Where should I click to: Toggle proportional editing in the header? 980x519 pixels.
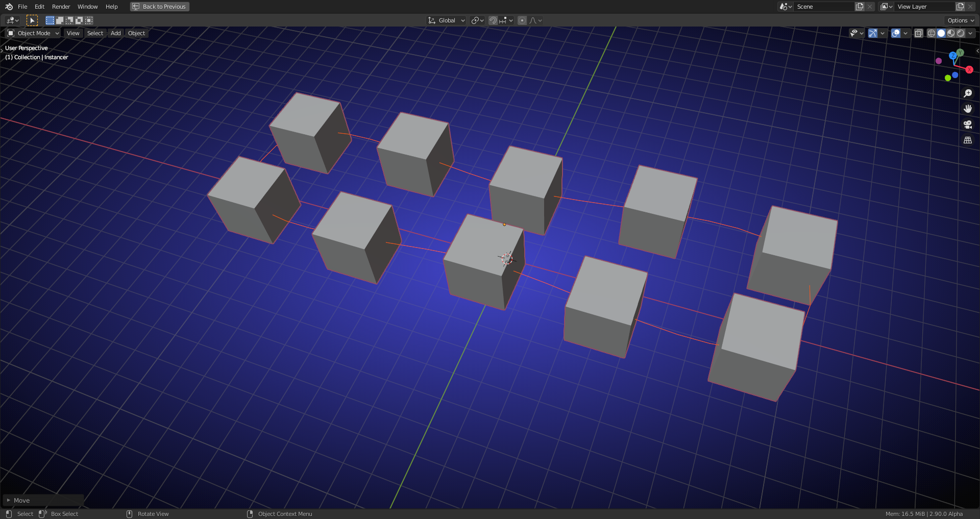522,20
